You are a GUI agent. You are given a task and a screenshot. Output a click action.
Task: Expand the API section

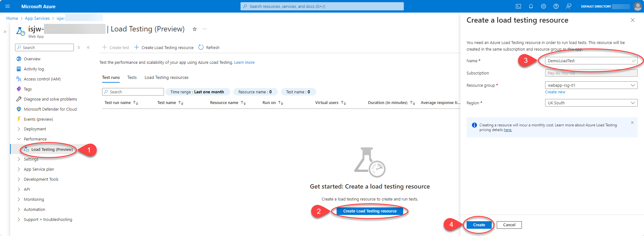[x=19, y=189]
